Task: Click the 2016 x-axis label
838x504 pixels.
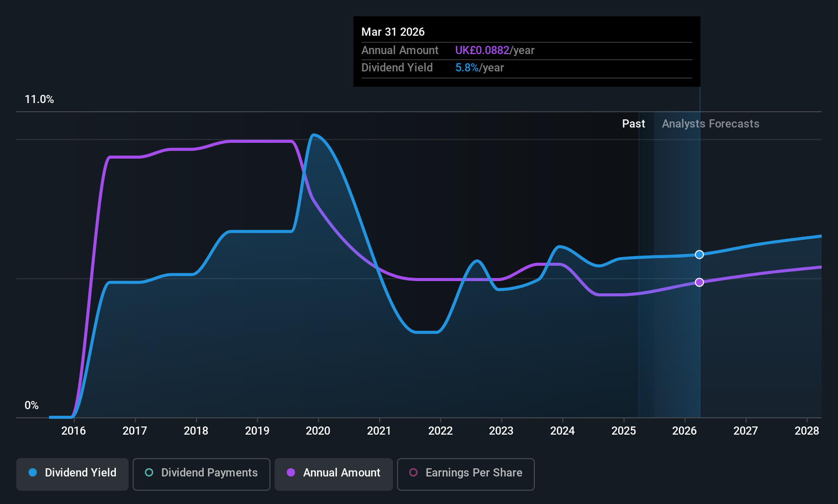Action: coord(73,431)
